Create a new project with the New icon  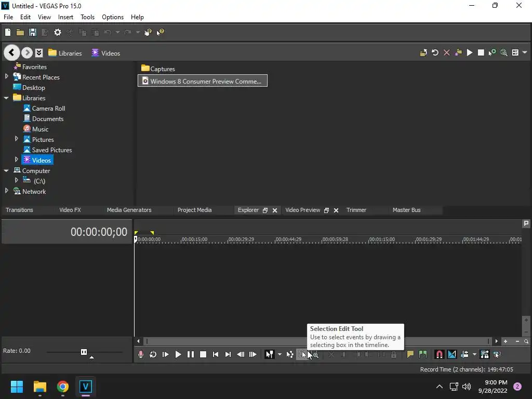pos(8,32)
